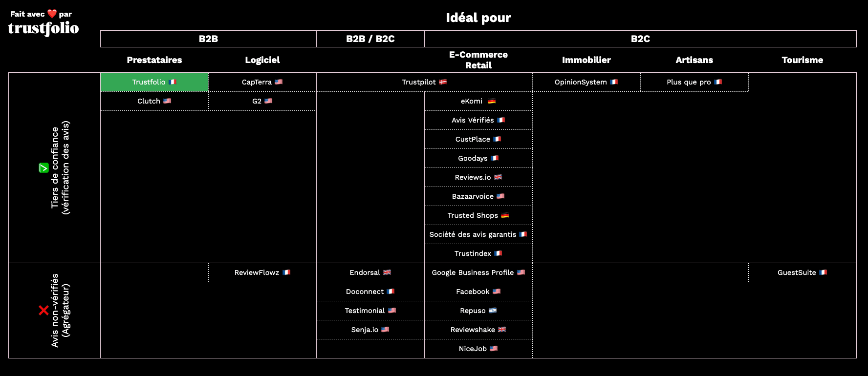Image resolution: width=868 pixels, height=376 pixels.
Task: Click the UK flag beside Reviews.io
Action: pos(498,177)
